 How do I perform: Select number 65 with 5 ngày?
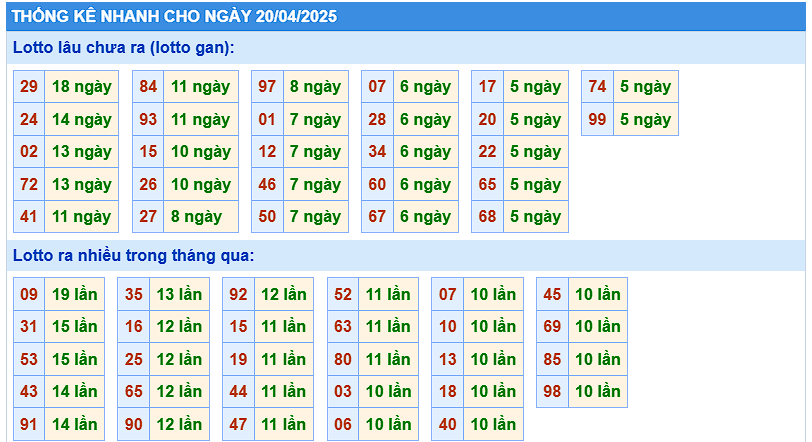pos(487,184)
